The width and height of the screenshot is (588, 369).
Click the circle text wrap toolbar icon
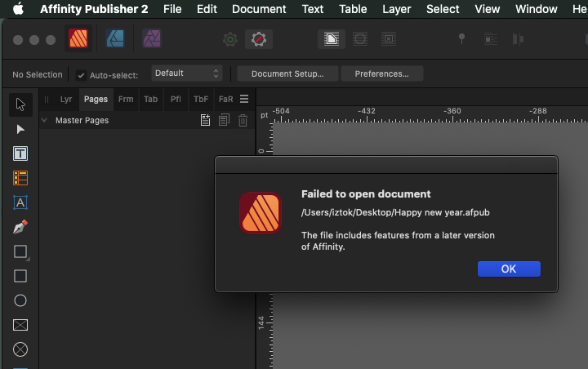click(360, 39)
